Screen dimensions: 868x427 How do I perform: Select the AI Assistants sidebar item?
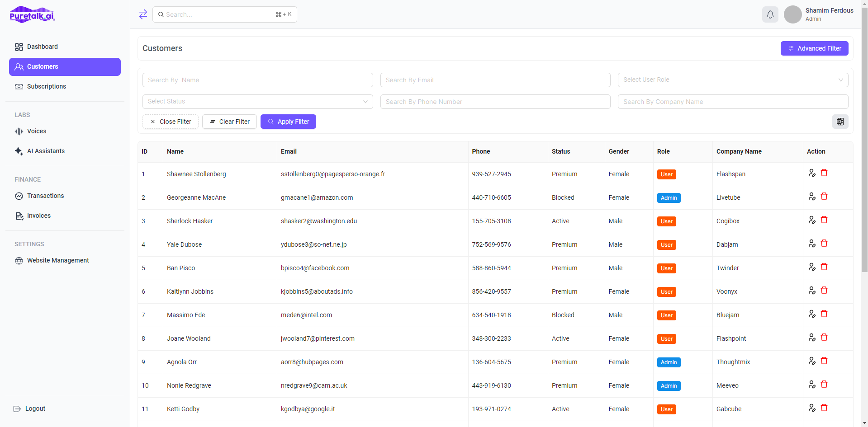pos(46,151)
